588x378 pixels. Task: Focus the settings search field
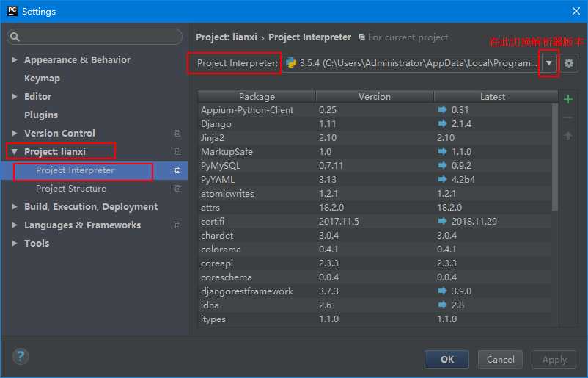[x=95, y=37]
